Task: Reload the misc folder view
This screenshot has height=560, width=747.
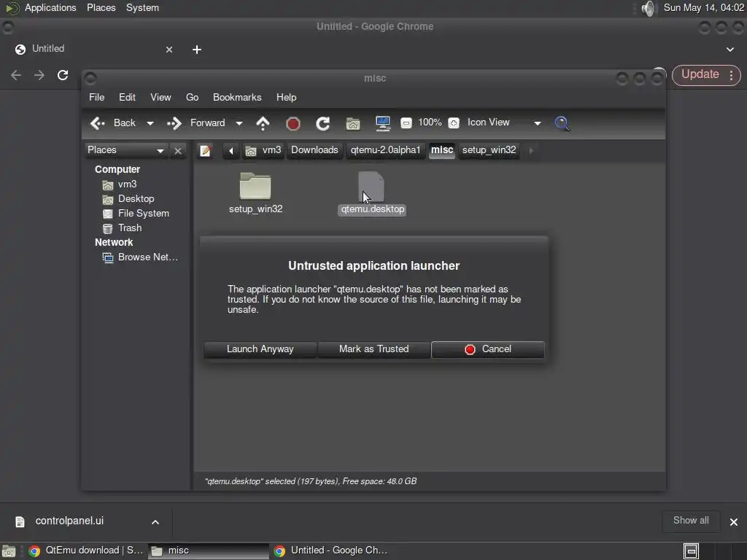Action: [x=323, y=124]
